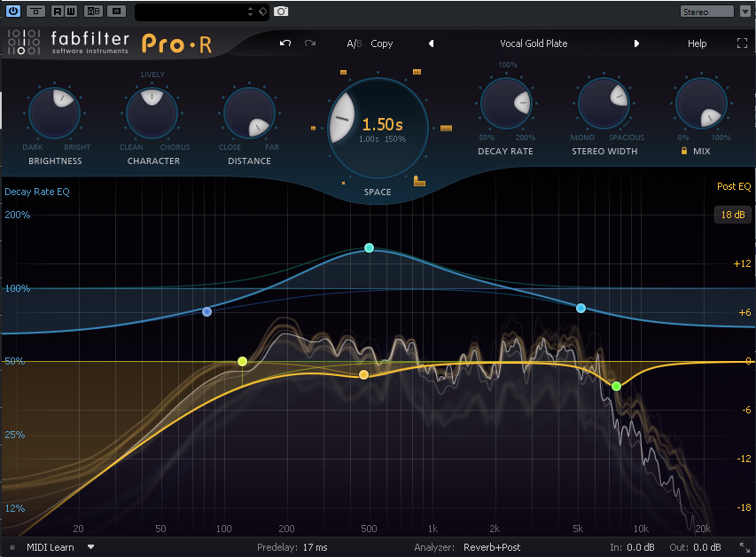This screenshot has width=756, height=557.
Task: Click the Mix knob
Action: coord(701,103)
